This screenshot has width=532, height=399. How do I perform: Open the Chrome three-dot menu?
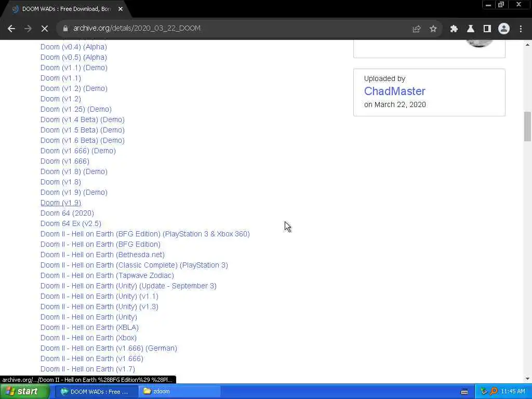pos(521,29)
